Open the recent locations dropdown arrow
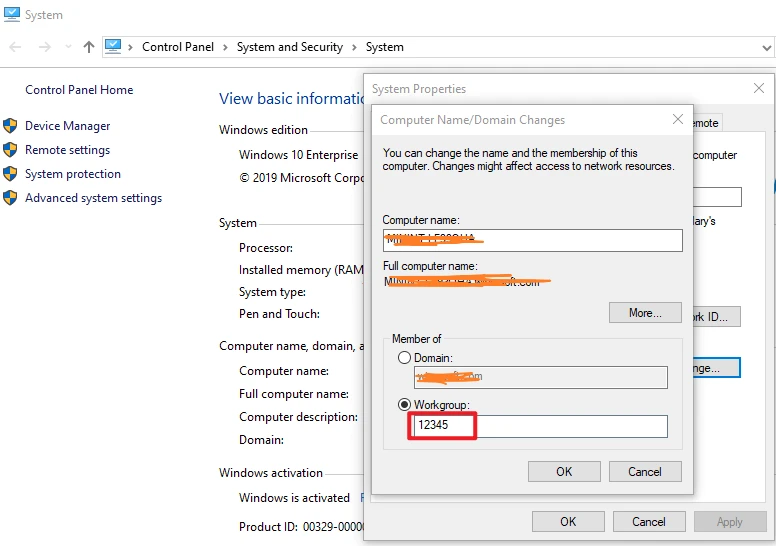Viewport: 776px width, 546px height. (68, 47)
